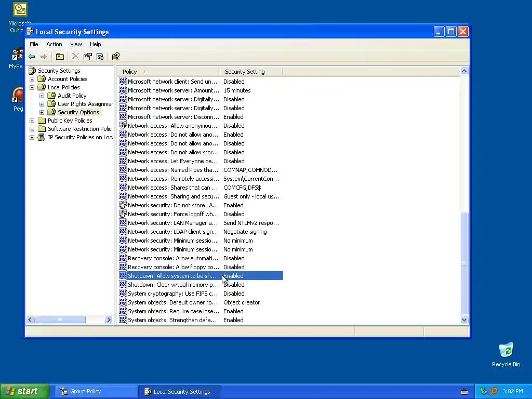532x399 pixels.
Task: Collapse the Local Policies node
Action: 32,87
